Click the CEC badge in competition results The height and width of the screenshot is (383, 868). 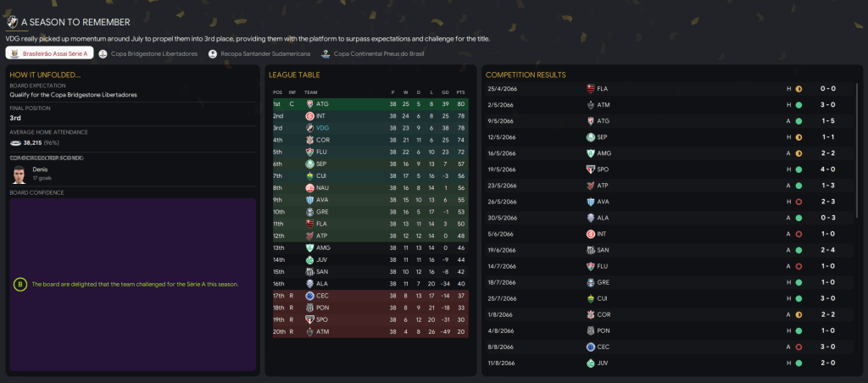(591, 347)
